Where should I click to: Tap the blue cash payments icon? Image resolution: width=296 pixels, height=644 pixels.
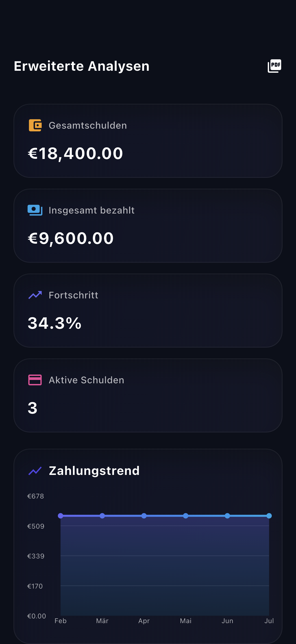tap(35, 210)
